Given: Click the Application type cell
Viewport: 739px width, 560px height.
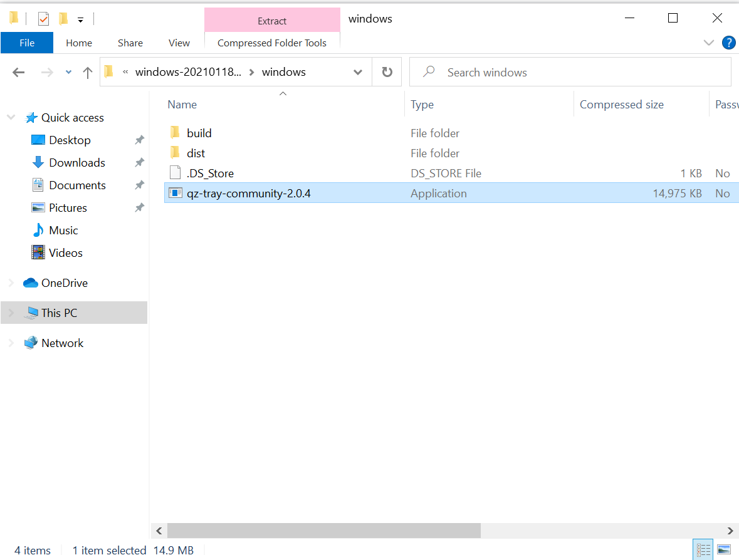Looking at the screenshot, I should [x=438, y=194].
